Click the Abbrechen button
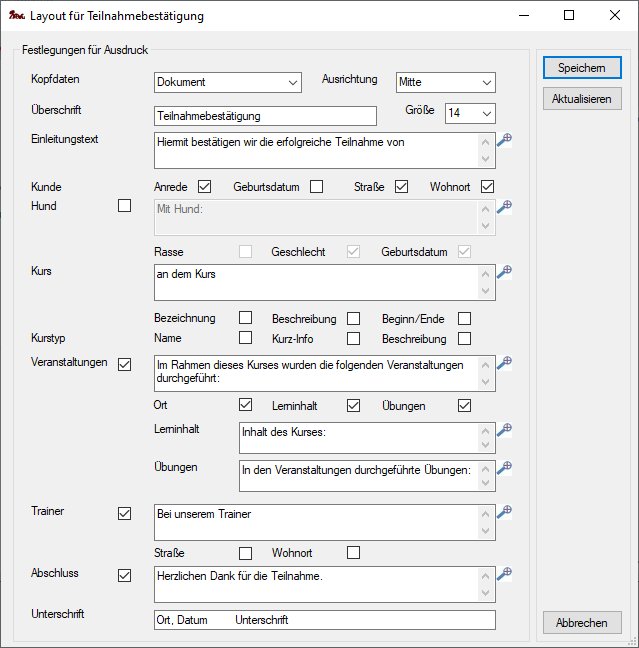Screen dimensions: 639x648 point(582,622)
